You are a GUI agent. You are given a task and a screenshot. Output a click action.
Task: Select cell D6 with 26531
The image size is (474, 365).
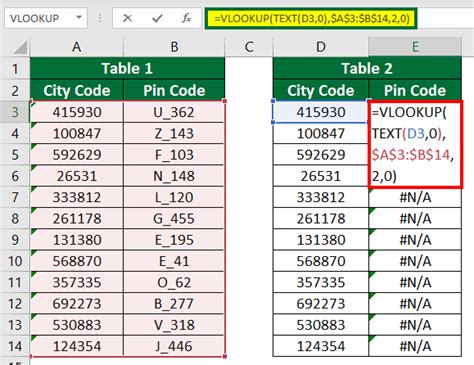tap(321, 176)
